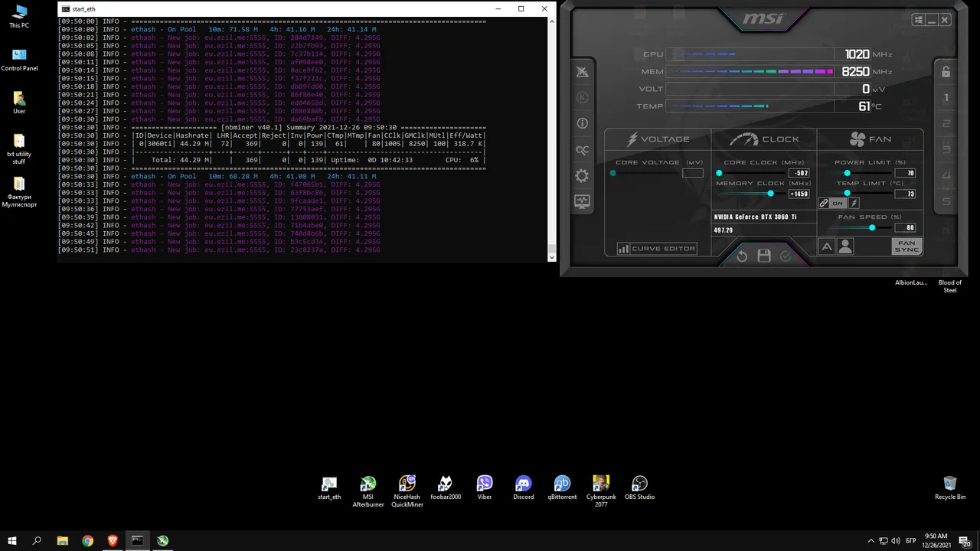Open taskbar search magnifier

point(38,540)
